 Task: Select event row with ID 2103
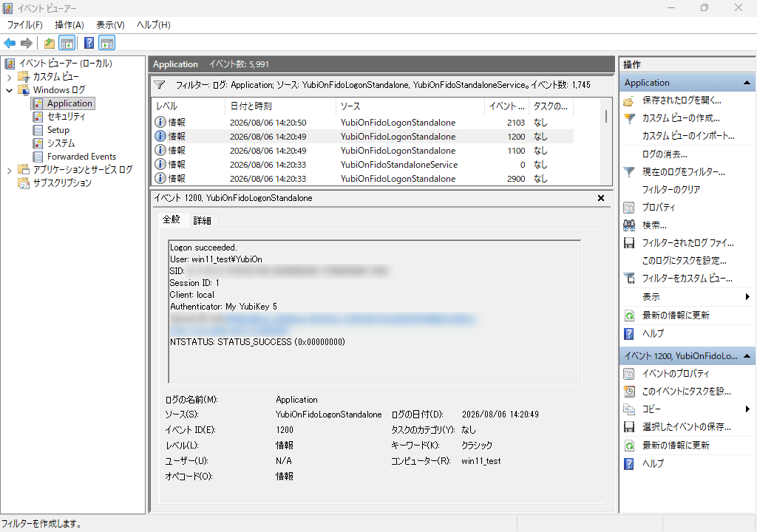click(x=362, y=123)
